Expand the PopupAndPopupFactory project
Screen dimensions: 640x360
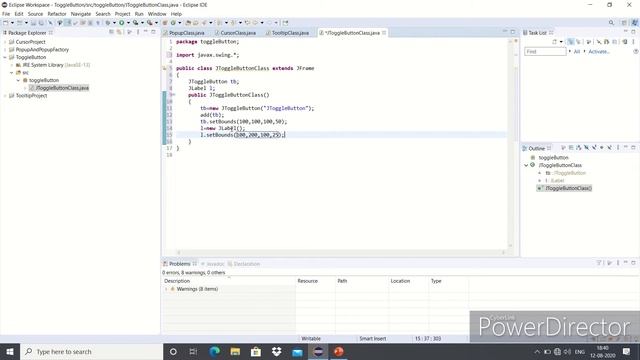[x=5, y=49]
